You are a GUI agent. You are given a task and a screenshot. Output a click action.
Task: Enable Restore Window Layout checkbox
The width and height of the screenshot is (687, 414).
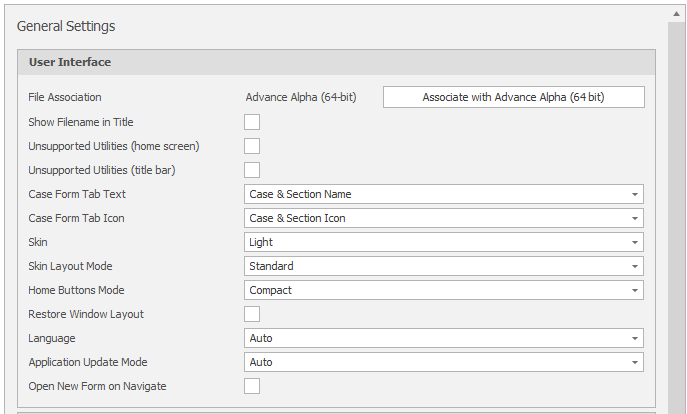pos(252,314)
